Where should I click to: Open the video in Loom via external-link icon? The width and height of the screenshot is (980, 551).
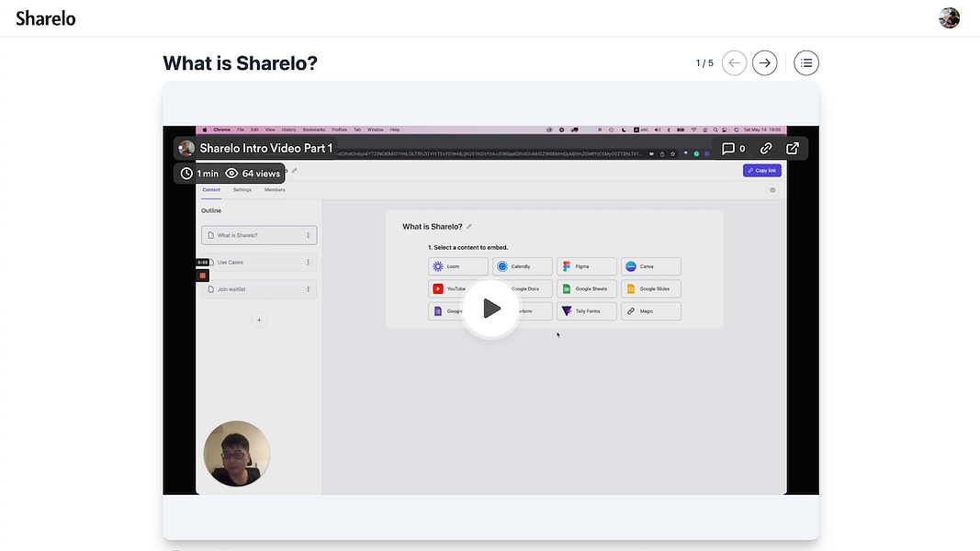(792, 149)
